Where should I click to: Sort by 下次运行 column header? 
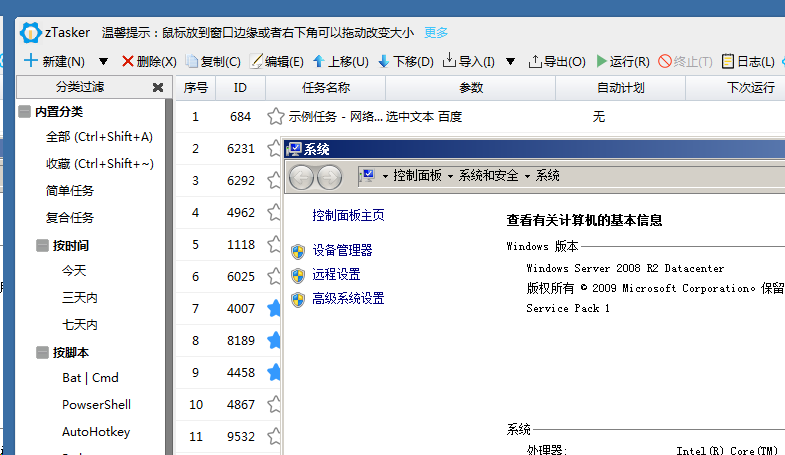(750, 88)
